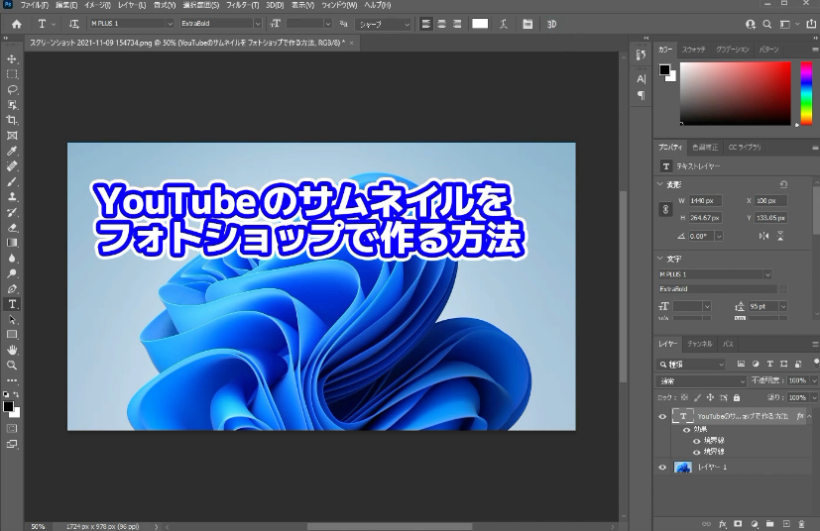This screenshot has height=531, width=820.
Task: Open the character and paragraph panels button
Action: 527,24
